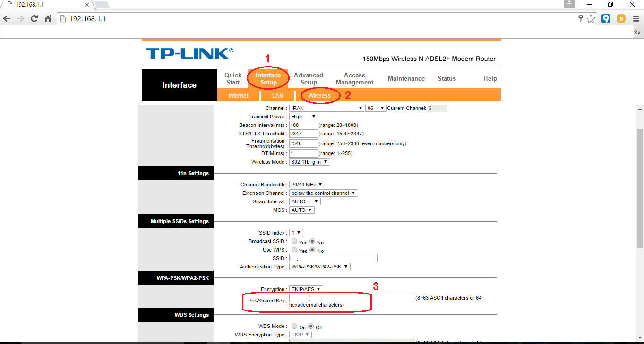Click the address bar showing 192.168.1.1

click(x=317, y=19)
